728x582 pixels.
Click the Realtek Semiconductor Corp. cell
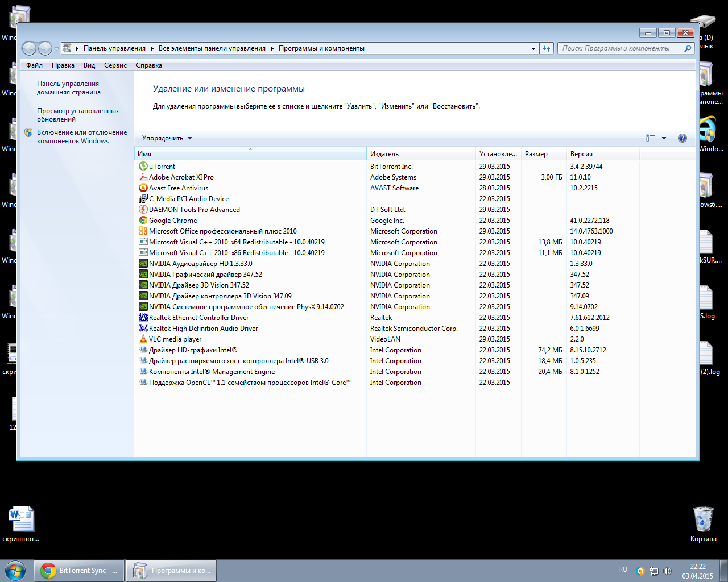[x=414, y=329]
